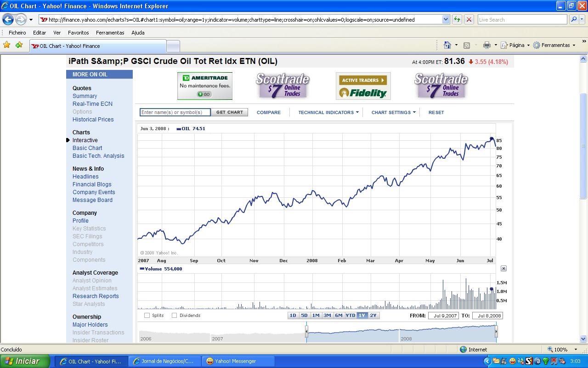This screenshot has height=368, width=588.
Task: Go back with the browser Back arrow
Action: (8, 19)
